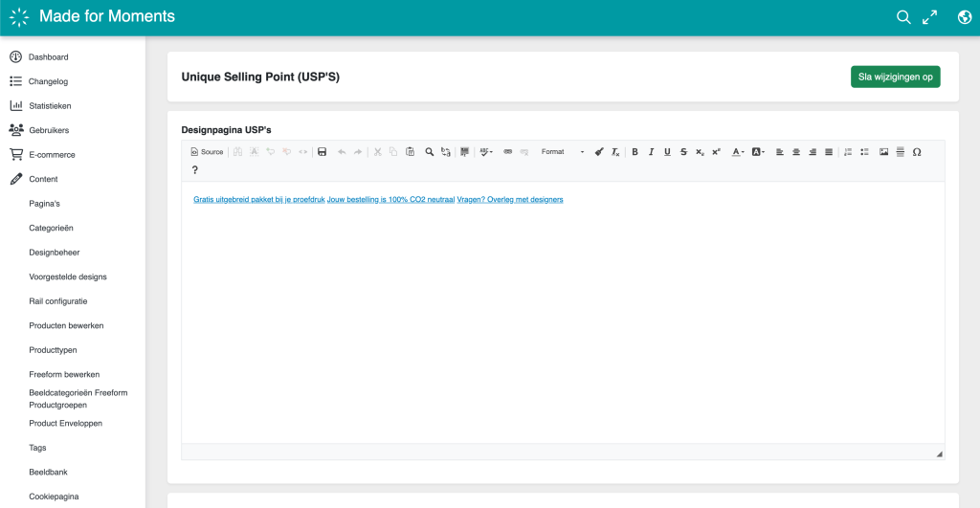Insert a link using the link icon
The image size is (980, 508).
[508, 152]
